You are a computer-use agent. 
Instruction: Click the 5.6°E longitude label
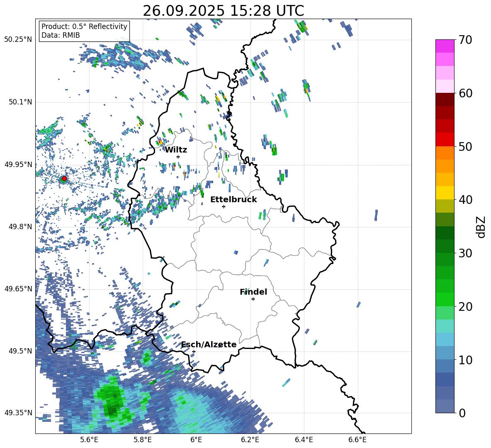(89, 440)
